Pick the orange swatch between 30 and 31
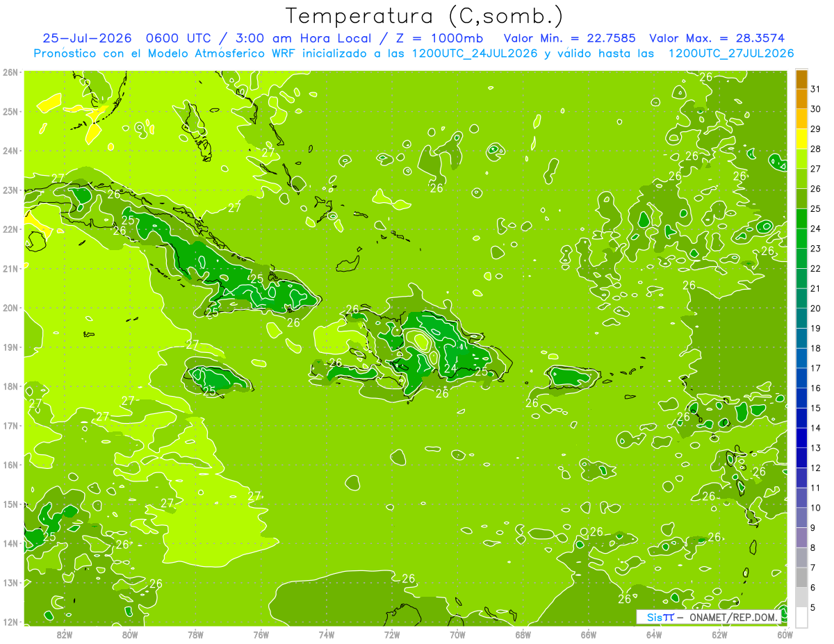This screenshot has height=644, width=834. 801,99
